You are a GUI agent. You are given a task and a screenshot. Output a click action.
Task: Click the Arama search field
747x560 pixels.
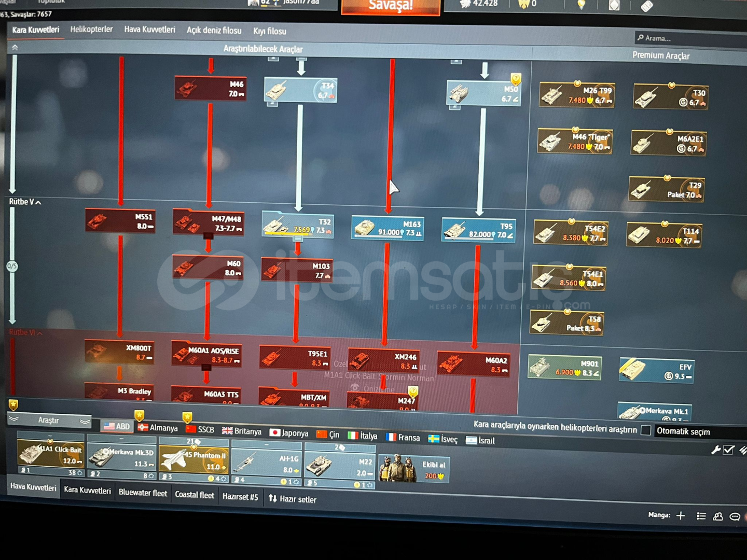(x=690, y=38)
